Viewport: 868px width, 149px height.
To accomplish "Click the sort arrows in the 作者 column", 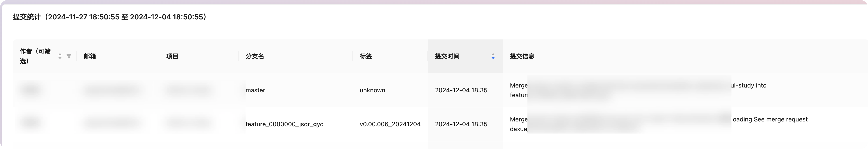I will click(x=60, y=56).
